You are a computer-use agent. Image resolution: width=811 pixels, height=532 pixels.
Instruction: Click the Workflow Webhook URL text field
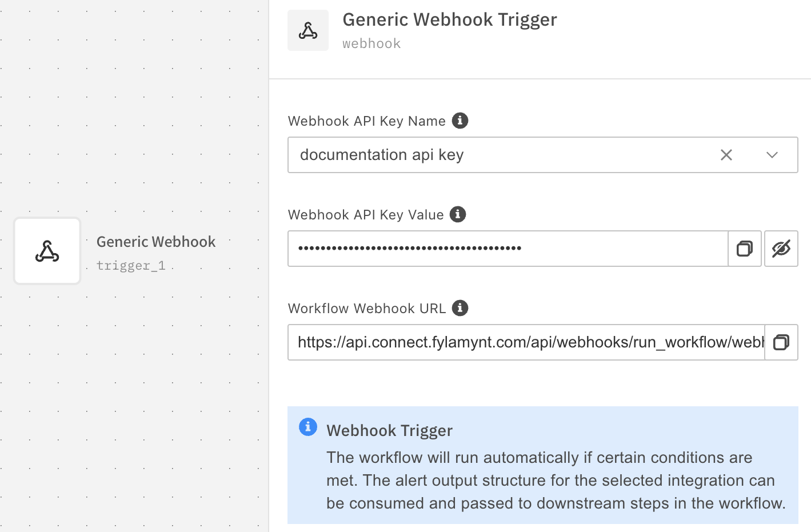coord(526,342)
